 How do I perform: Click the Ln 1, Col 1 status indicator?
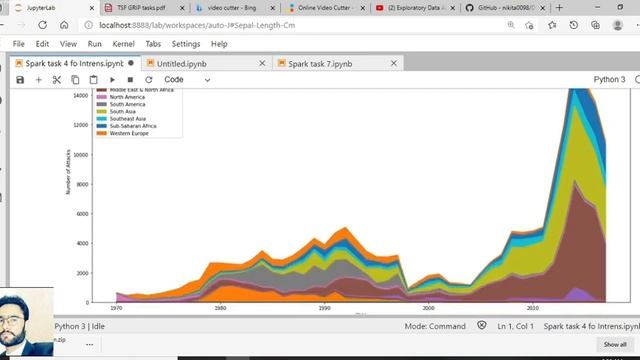(516, 326)
